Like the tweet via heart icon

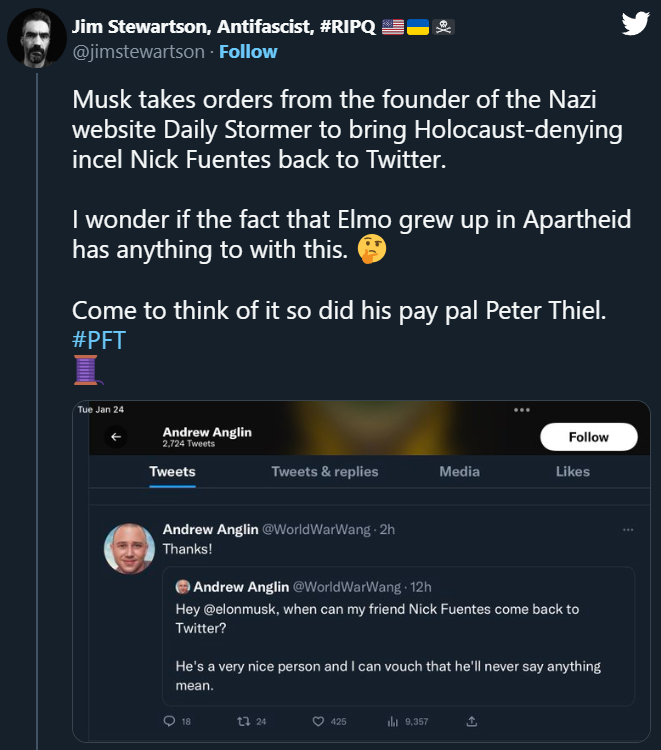[x=319, y=721]
